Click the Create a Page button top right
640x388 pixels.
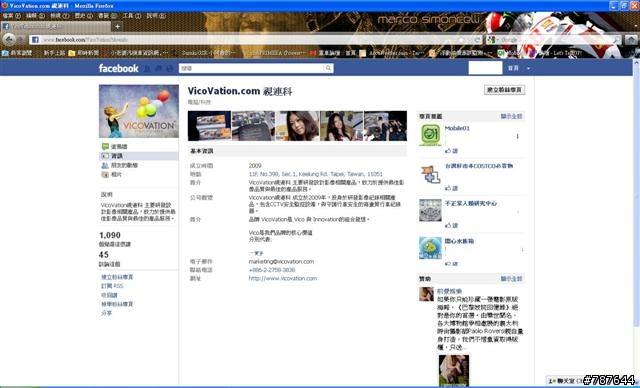504,90
